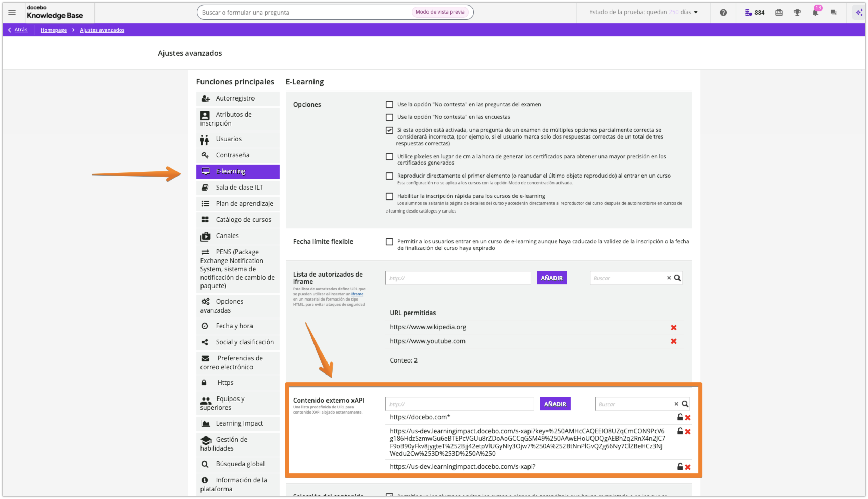The image size is (868, 499).
Task: Remove the https://docebo.com* xAPI URL
Action: tap(688, 418)
